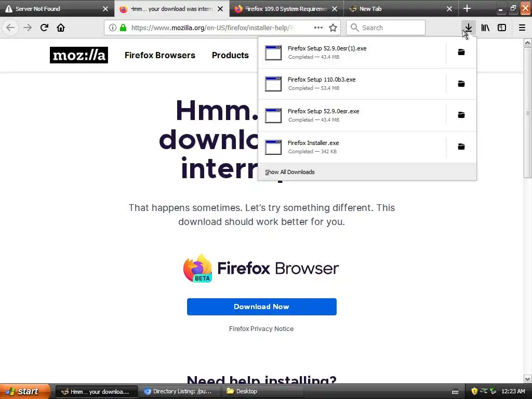The image size is (532, 399).
Task: Close the New Tab tab
Action: click(449, 9)
